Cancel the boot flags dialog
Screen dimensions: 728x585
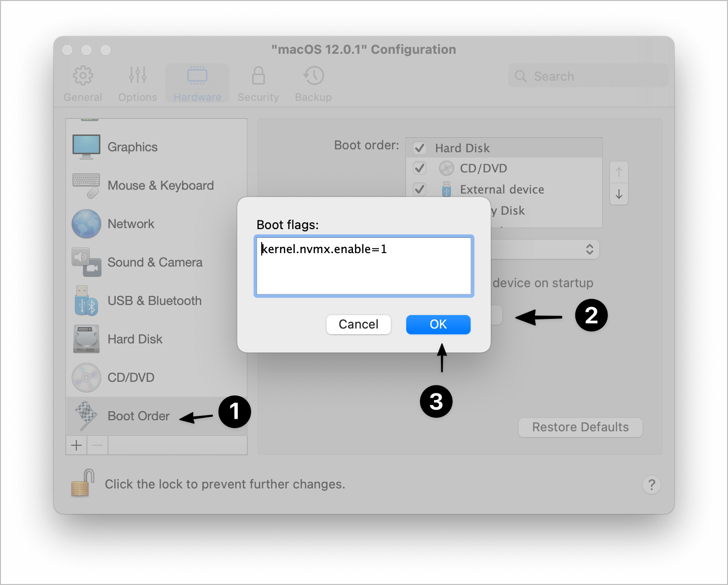coord(358,325)
